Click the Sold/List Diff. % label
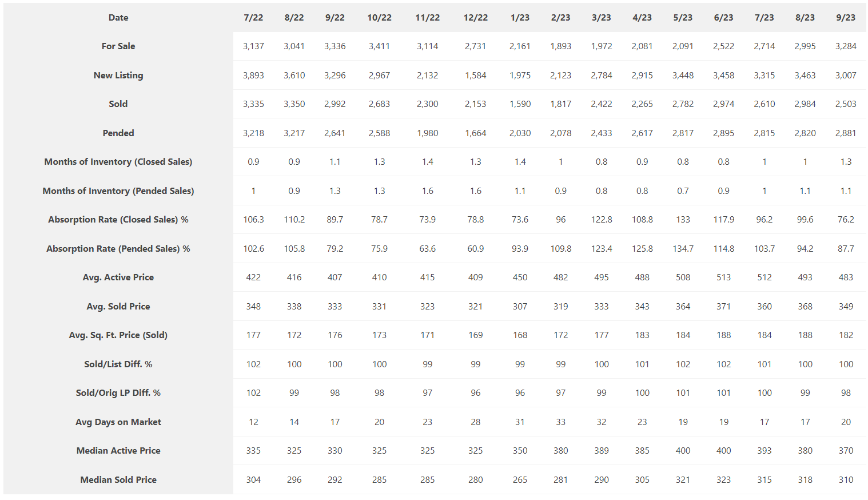Viewport: 868px width, 500px height. coord(118,364)
